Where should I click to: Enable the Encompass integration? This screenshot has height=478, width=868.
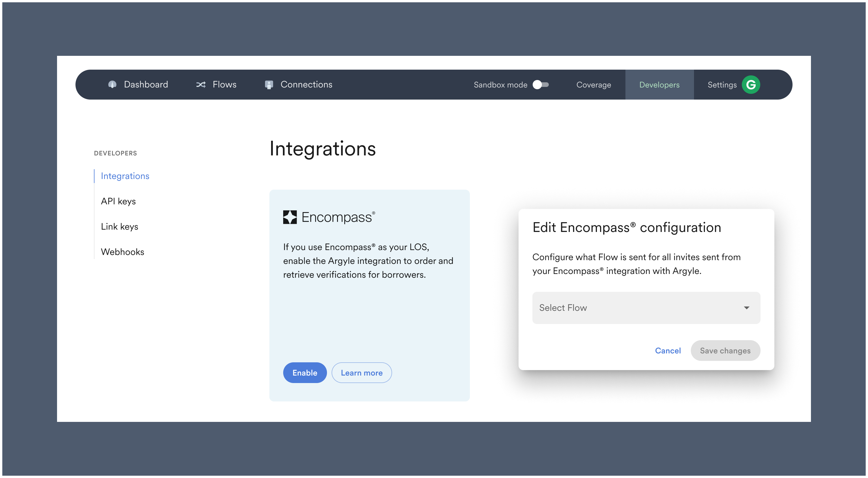[305, 373]
